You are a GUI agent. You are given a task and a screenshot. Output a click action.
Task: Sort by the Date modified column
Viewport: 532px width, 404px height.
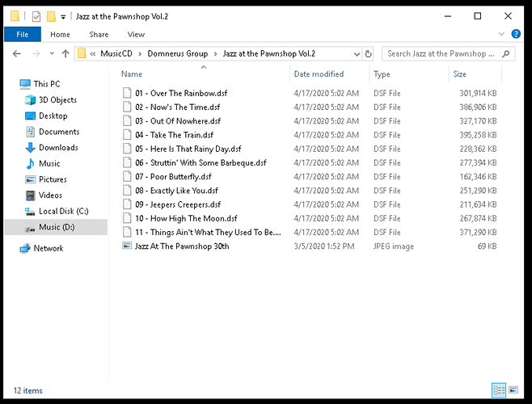tap(319, 74)
